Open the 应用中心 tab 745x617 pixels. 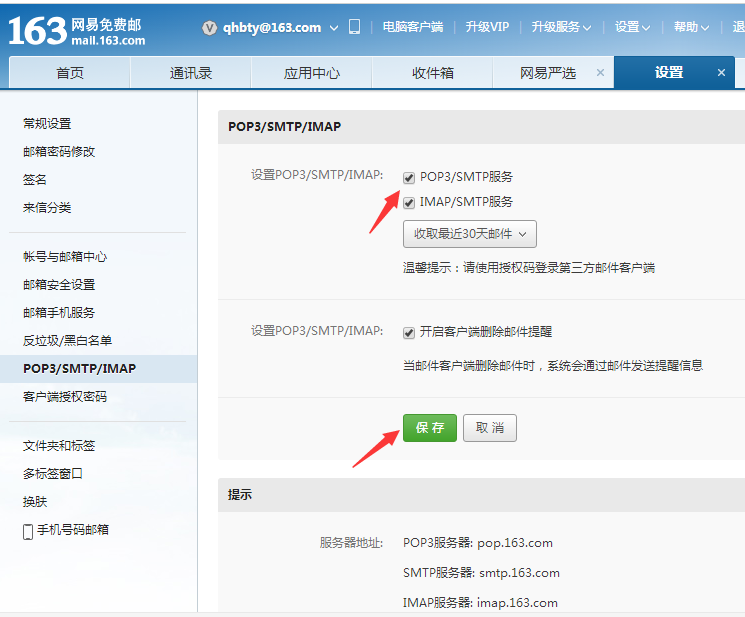[311, 73]
